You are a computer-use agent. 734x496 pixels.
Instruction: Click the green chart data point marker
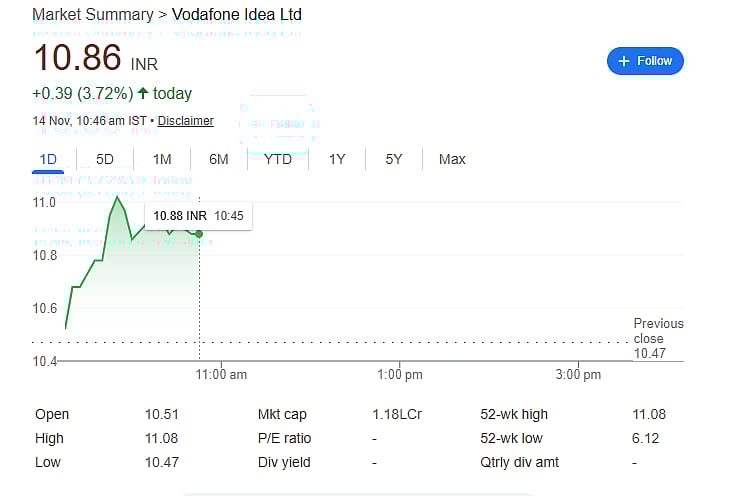199,234
